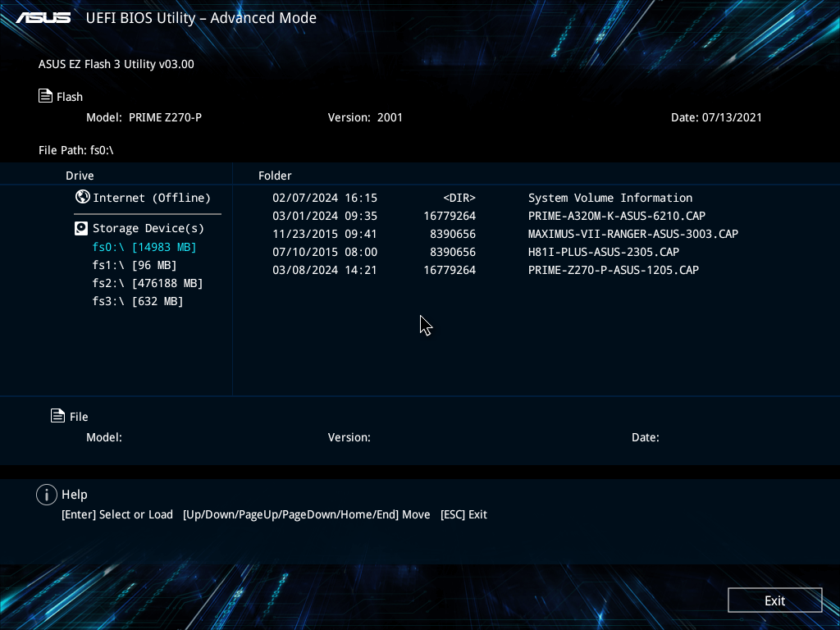Select file MAXIMUS-VII-RANGER-ASUS-3003.CAP
This screenshot has height=630, width=840.
point(633,234)
